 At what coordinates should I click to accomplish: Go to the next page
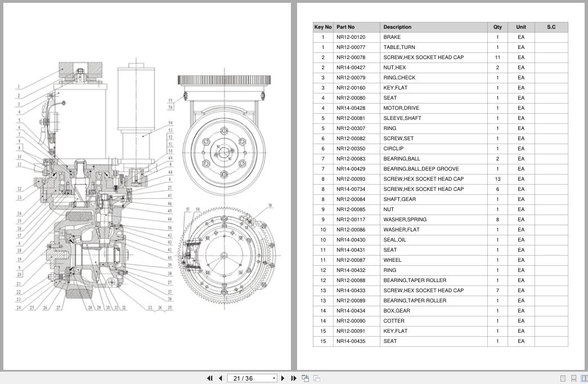coord(283,378)
